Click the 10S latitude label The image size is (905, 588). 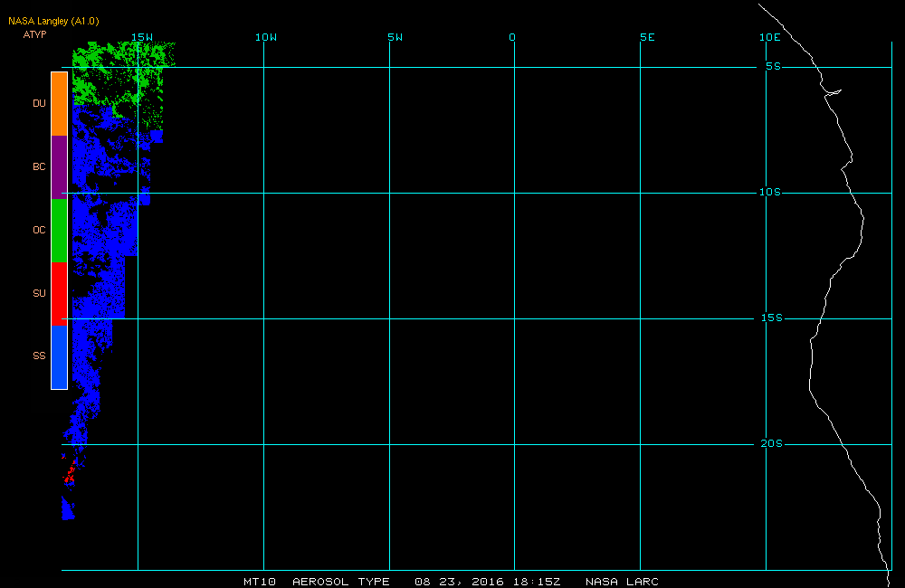(x=770, y=192)
